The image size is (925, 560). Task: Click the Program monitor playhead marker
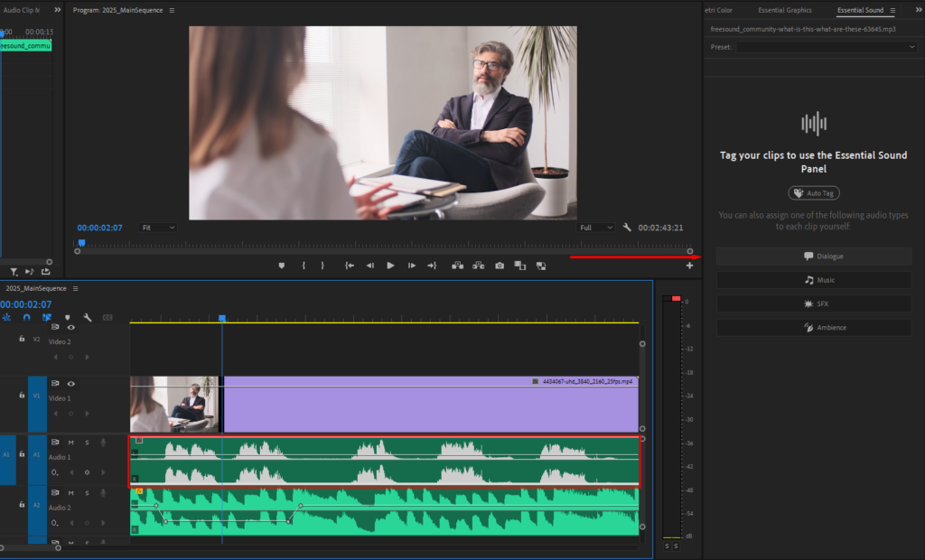tap(81, 243)
